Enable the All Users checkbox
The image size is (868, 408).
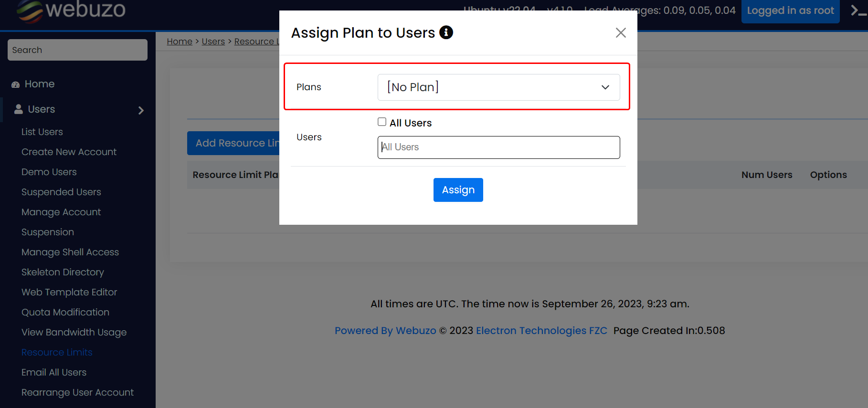(x=382, y=122)
